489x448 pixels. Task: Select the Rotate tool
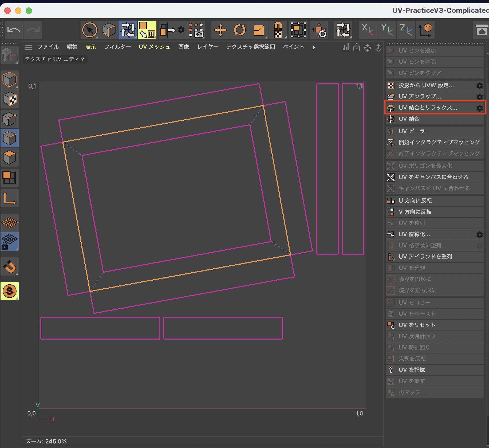(239, 30)
